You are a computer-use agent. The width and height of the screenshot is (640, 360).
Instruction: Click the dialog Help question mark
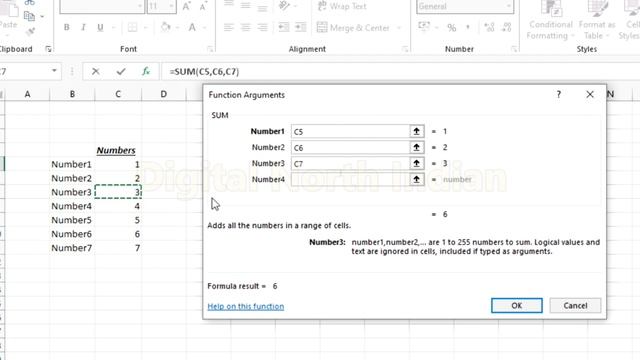[559, 95]
